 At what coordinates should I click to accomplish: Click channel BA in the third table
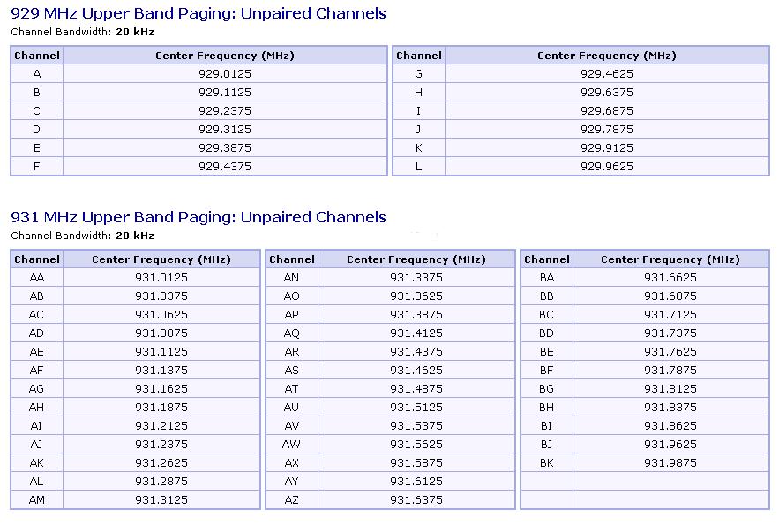point(546,278)
